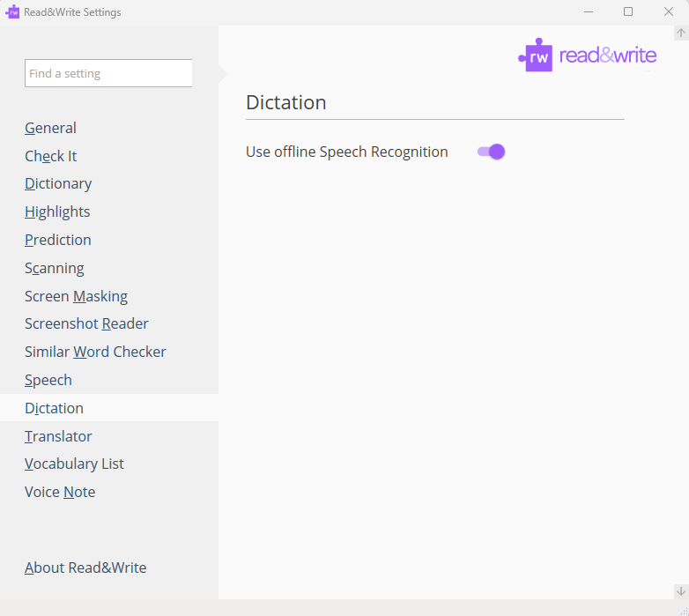The width and height of the screenshot is (689, 616).
Task: Click the scroll up arrow
Action: point(681,33)
